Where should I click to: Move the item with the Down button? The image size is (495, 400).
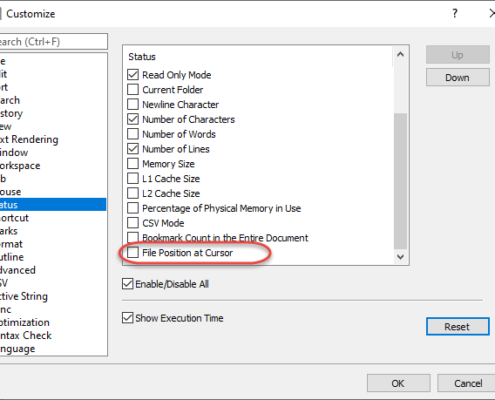[458, 77]
